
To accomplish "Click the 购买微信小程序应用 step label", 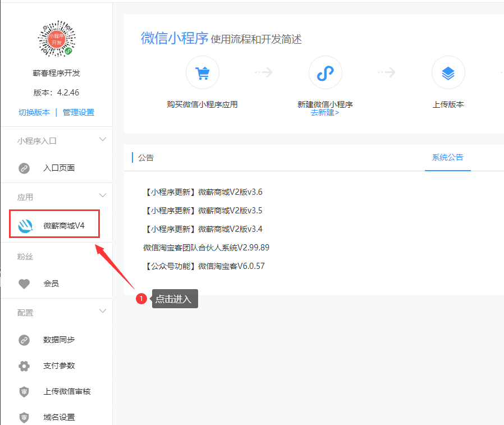I will click(202, 104).
